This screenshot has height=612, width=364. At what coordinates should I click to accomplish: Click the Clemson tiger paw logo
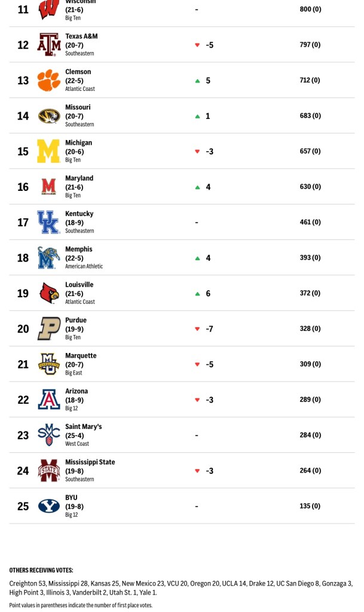(49, 80)
